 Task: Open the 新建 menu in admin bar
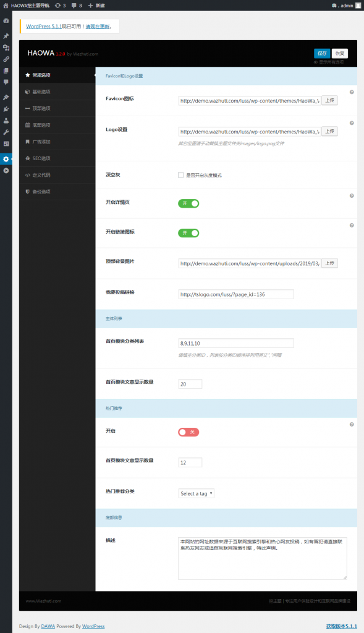click(96, 5)
